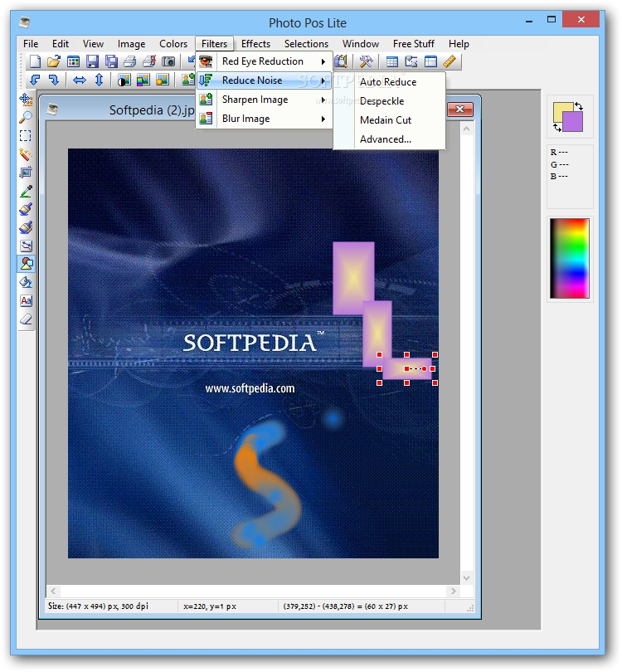622x672 pixels.
Task: Click vertical scrollbar up arrow
Action: pyautogui.click(x=466, y=129)
